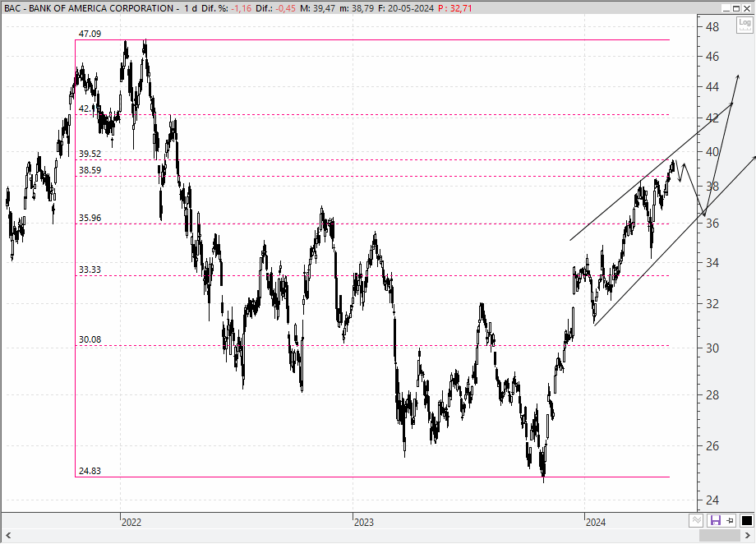Click the 44 price axis value
This screenshot has height=544, width=756.
point(712,87)
